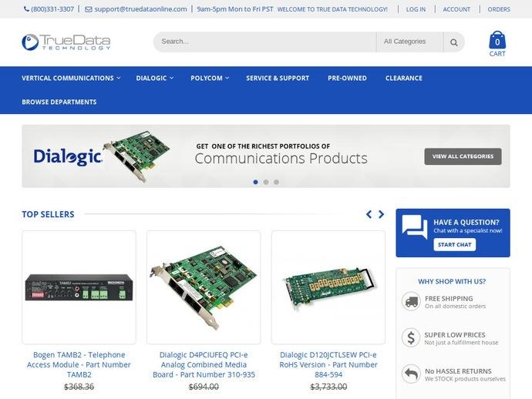Viewport: 532px width, 399px height.
Task: Click the Start Chat button
Action: [454, 245]
